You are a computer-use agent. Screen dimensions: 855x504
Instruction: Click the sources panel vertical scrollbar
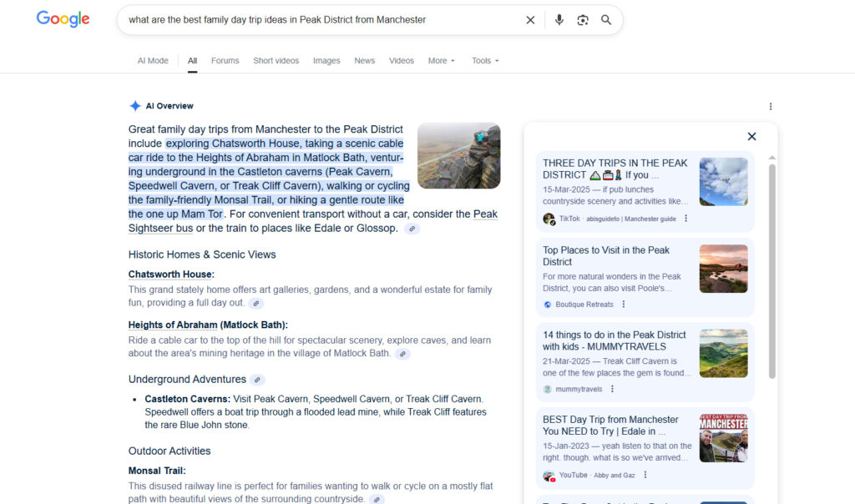[x=772, y=271]
